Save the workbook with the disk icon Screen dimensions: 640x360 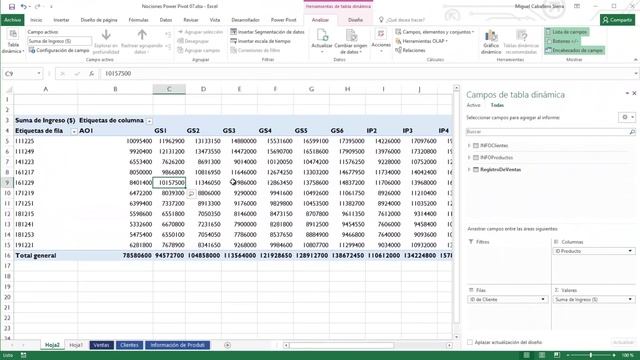coord(12,7)
